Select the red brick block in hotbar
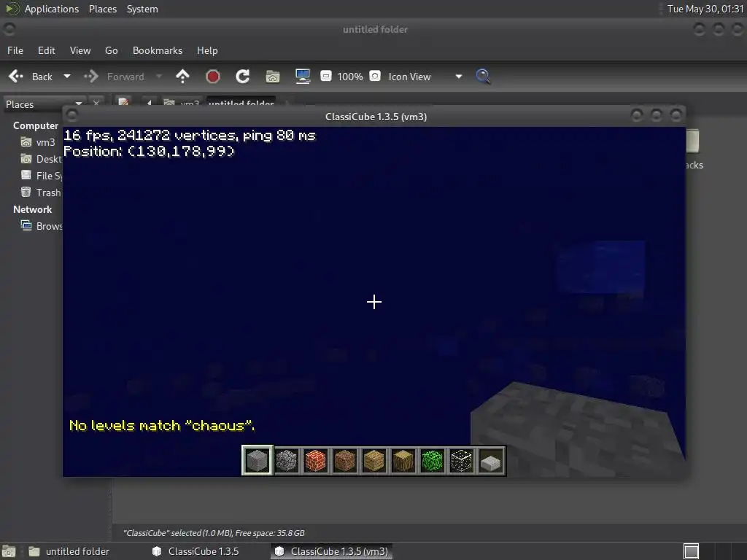Viewport: 747px width, 560px height. tap(315, 461)
